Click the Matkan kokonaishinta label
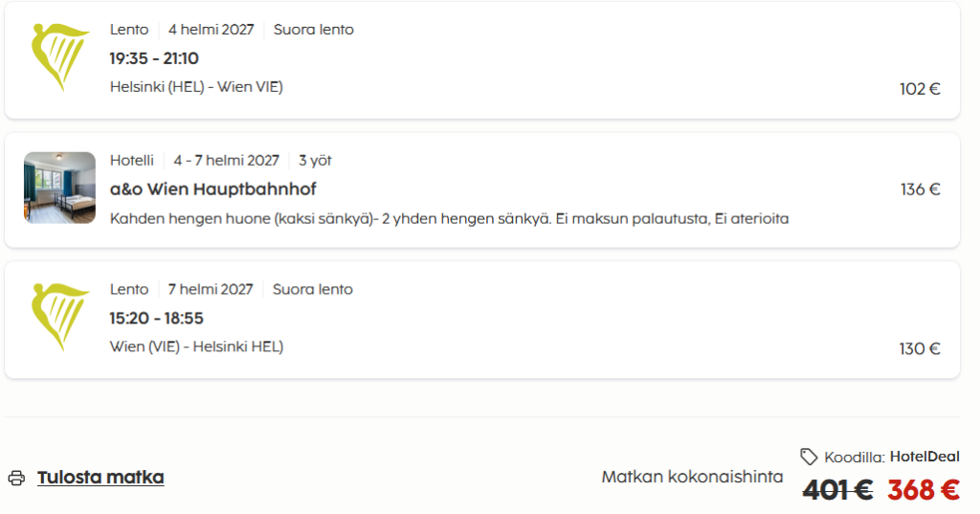Viewport: 980px width, 514px height. click(693, 477)
